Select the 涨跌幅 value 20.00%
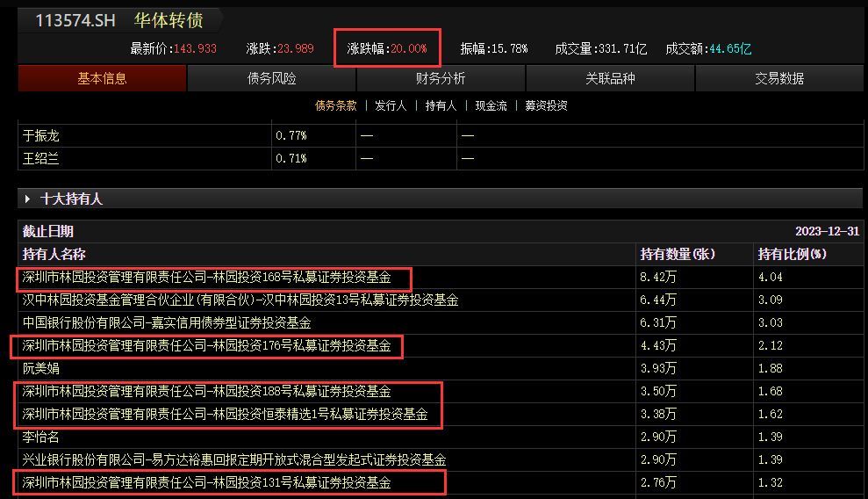This screenshot has width=868, height=499. tap(409, 48)
